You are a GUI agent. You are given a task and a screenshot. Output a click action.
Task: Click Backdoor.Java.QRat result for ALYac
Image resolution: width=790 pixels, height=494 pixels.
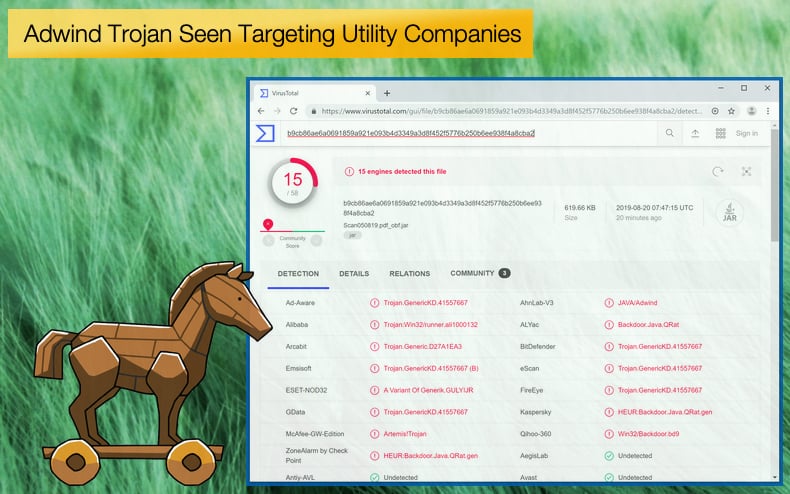click(x=648, y=325)
